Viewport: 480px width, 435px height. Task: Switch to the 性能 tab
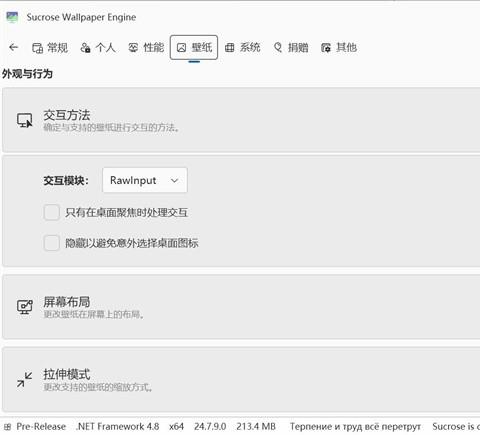point(146,48)
